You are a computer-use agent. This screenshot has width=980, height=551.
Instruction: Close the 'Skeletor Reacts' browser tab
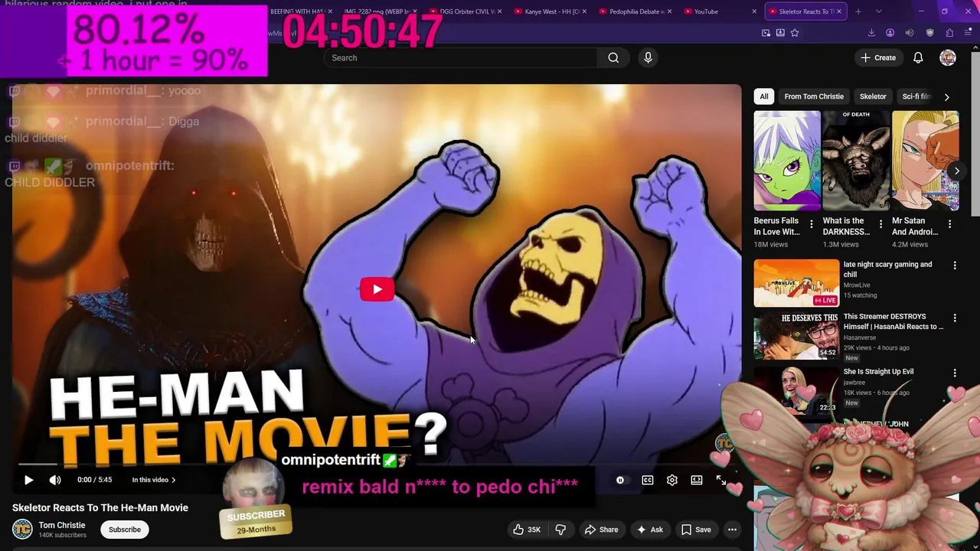(839, 11)
